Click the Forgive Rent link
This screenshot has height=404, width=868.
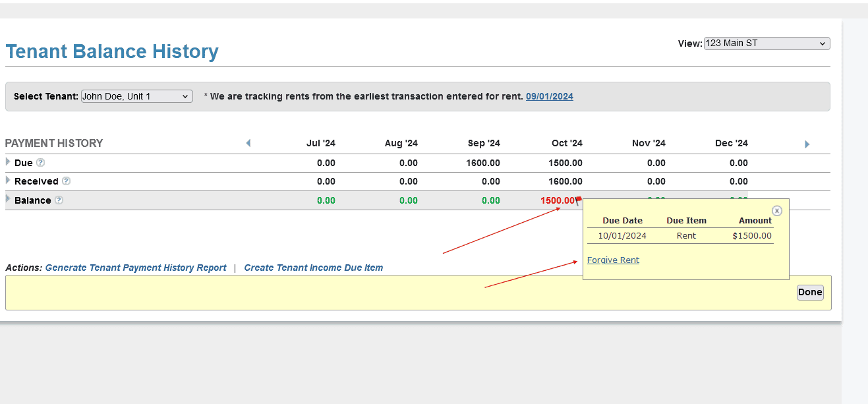pos(613,260)
